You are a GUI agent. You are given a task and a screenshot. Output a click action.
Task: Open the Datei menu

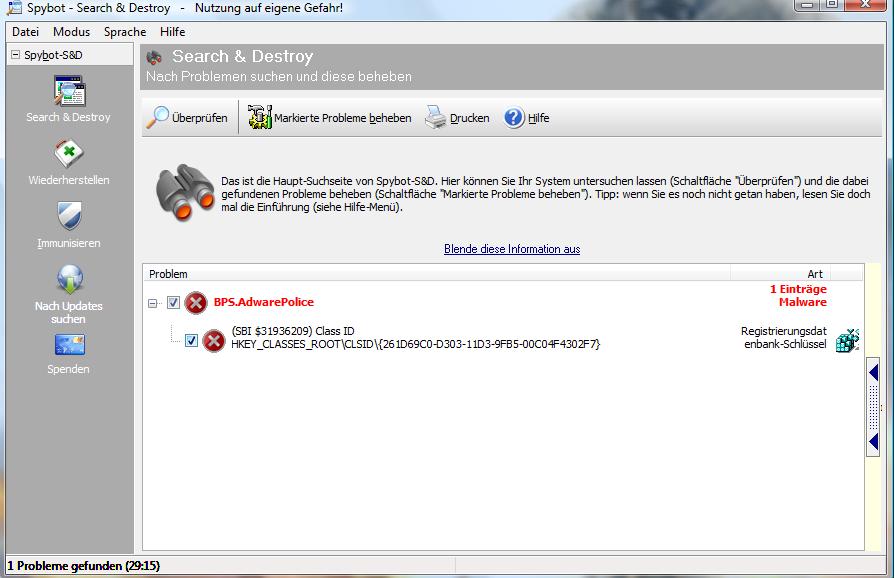(x=26, y=32)
